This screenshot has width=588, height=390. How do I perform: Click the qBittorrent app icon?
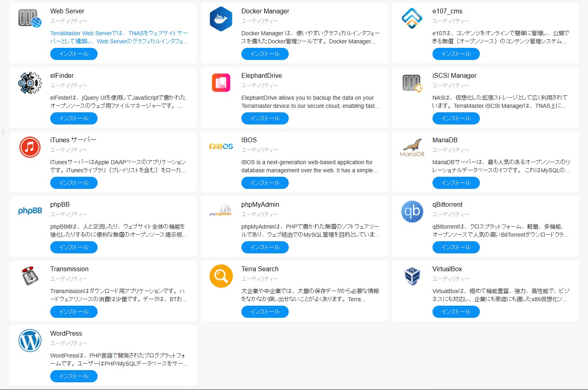click(x=412, y=212)
